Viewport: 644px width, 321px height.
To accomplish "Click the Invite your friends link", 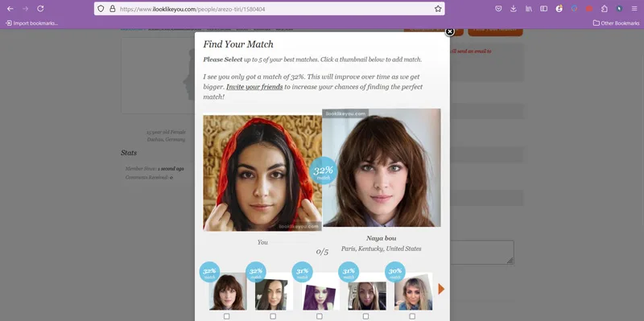I will pos(254,87).
